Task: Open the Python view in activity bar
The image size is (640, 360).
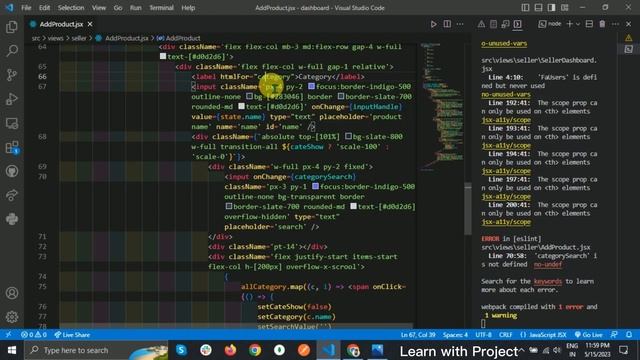Action: pyautogui.click(x=12, y=219)
